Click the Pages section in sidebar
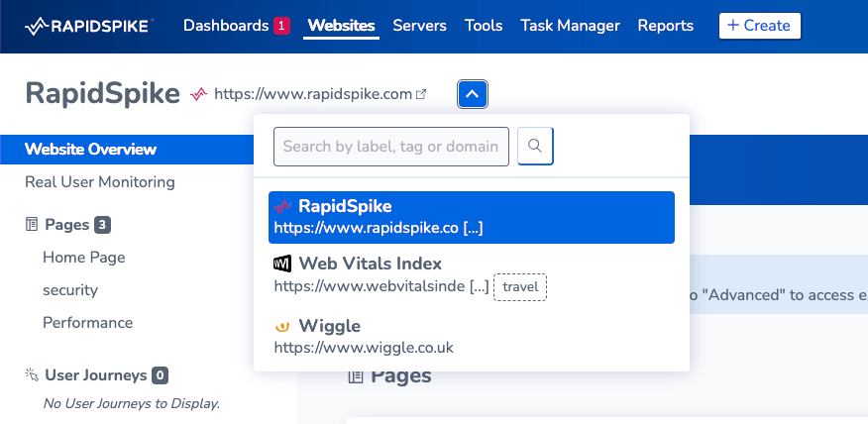This screenshot has height=424, width=868. tap(67, 225)
